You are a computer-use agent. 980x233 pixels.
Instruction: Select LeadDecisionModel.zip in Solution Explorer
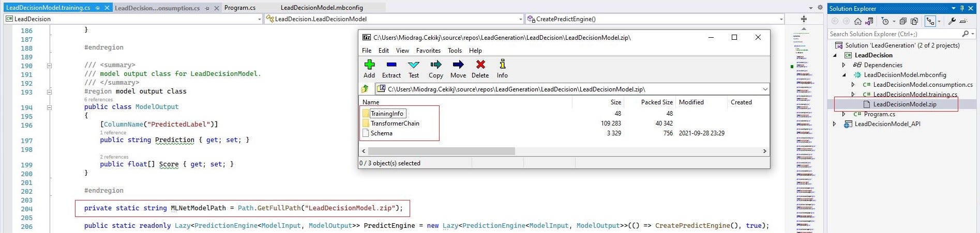[x=904, y=104]
